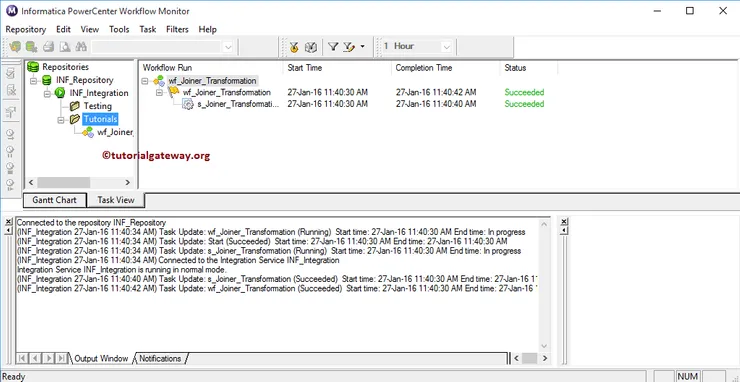Switch to the Gantt Chart tab
The height and width of the screenshot is (382, 740).
point(55,200)
